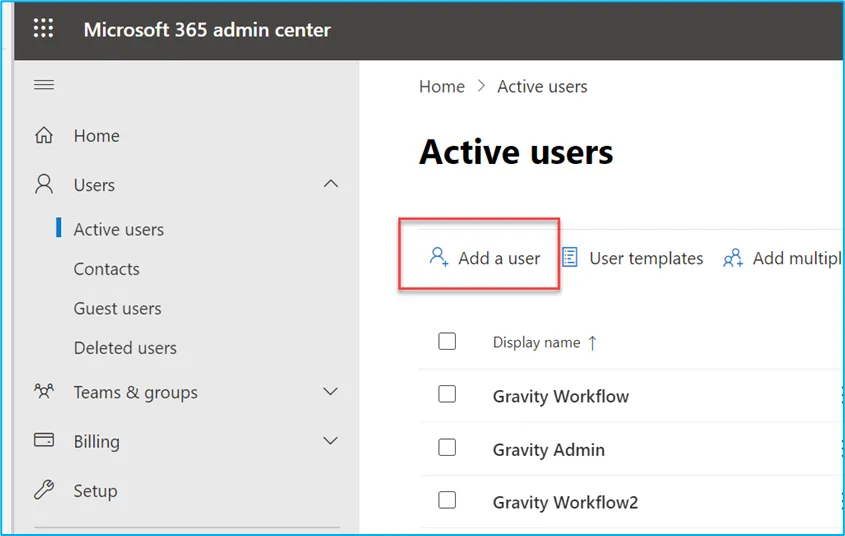Click the Billing card icon
The height and width of the screenshot is (536, 845).
[x=44, y=440]
